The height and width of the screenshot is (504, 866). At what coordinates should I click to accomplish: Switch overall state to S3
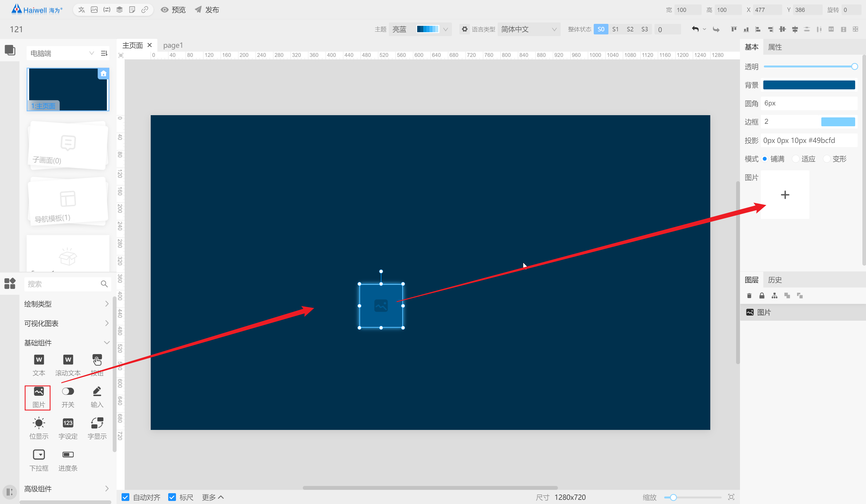pos(645,29)
